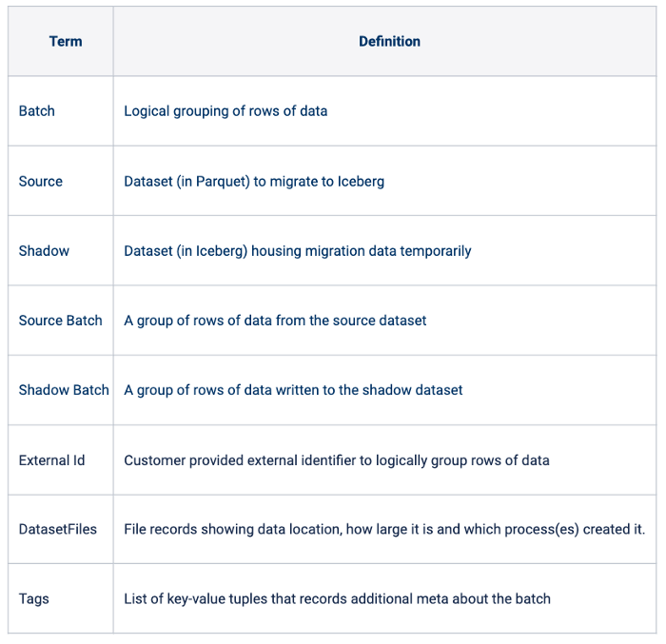Click the word 'Parquet' in Source definition
Image resolution: width=666 pixels, height=644 pixels.
tap(221, 181)
